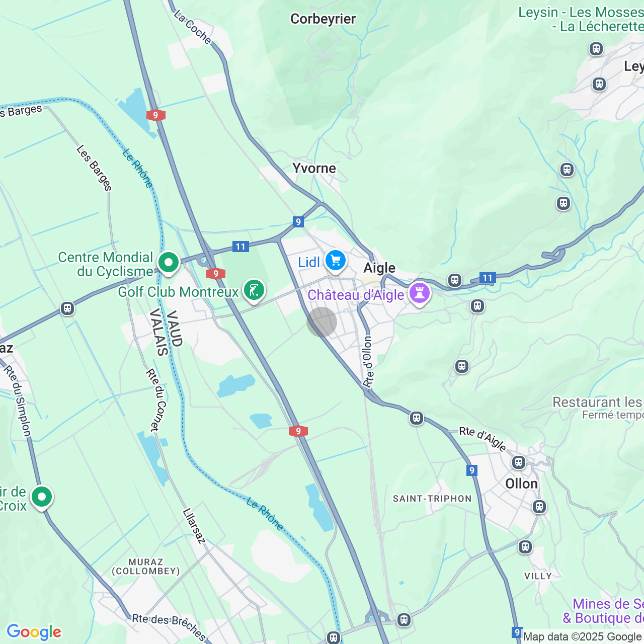Viewport: 644px width, 644px height.
Task: Click the Yvorne village label
Action: pos(314,168)
